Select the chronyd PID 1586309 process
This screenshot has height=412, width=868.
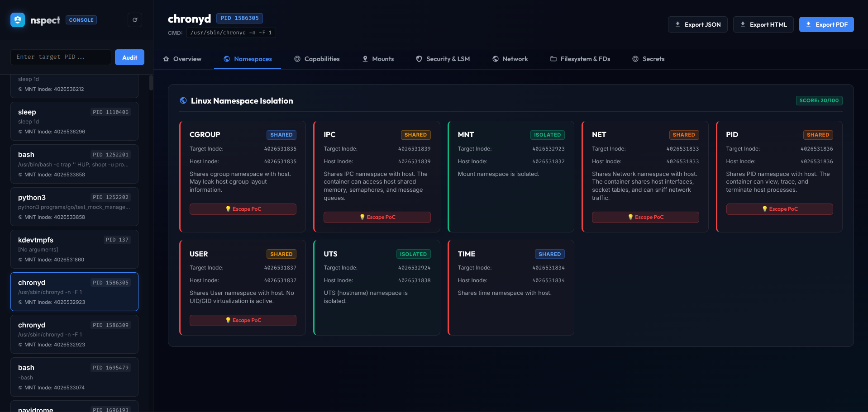74,334
